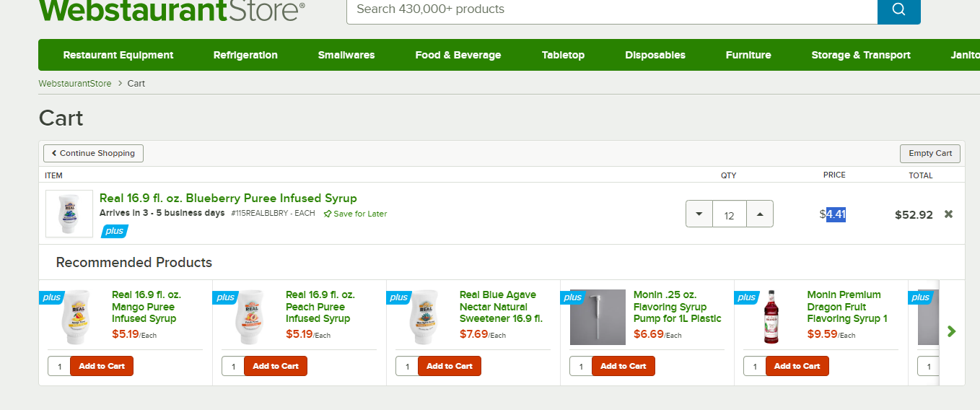Open the Monin Dragon Fruit syrup image
Screen dimensions: 980x410
point(771,317)
